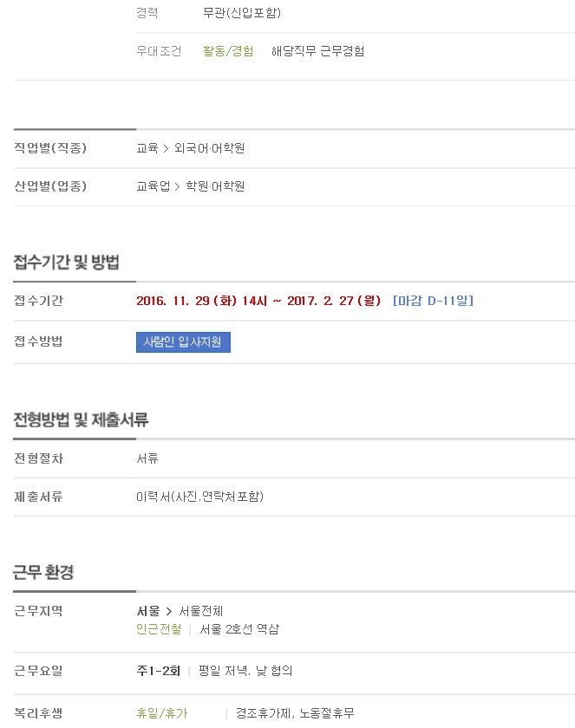Click the 무관(신입포함) career text
The height and width of the screenshot is (728, 575).
[x=242, y=13]
